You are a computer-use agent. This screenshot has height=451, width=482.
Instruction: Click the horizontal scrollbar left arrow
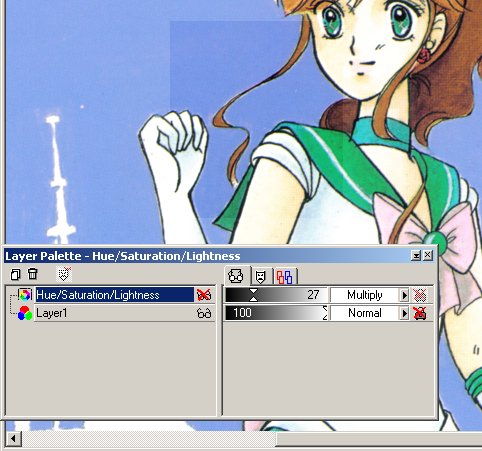[x=14, y=438]
